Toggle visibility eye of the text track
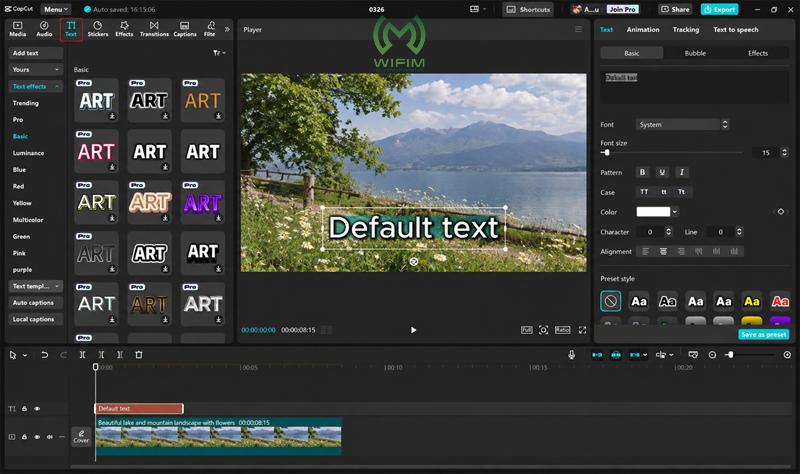Image resolution: width=800 pixels, height=474 pixels. pos(37,409)
